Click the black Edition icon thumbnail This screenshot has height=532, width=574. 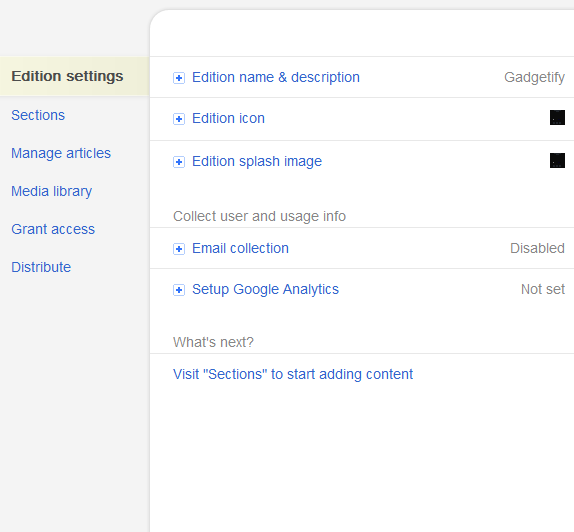click(557, 118)
